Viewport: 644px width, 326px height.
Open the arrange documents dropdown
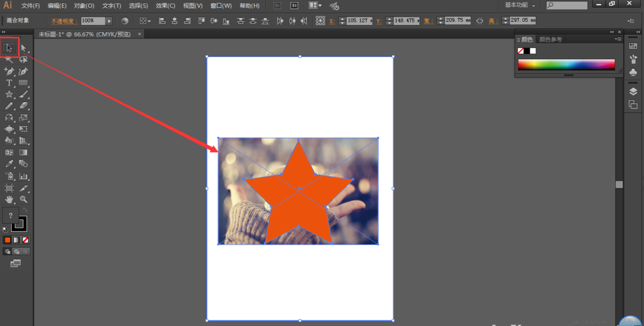click(316, 5)
